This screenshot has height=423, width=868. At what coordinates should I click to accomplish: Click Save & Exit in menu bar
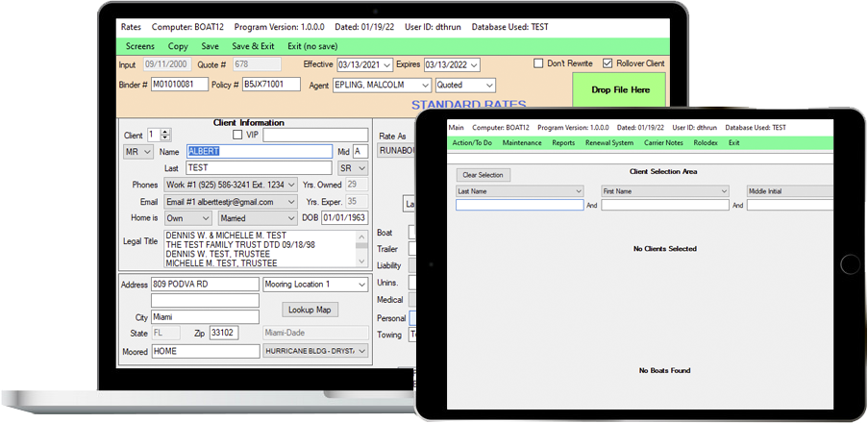point(253,46)
